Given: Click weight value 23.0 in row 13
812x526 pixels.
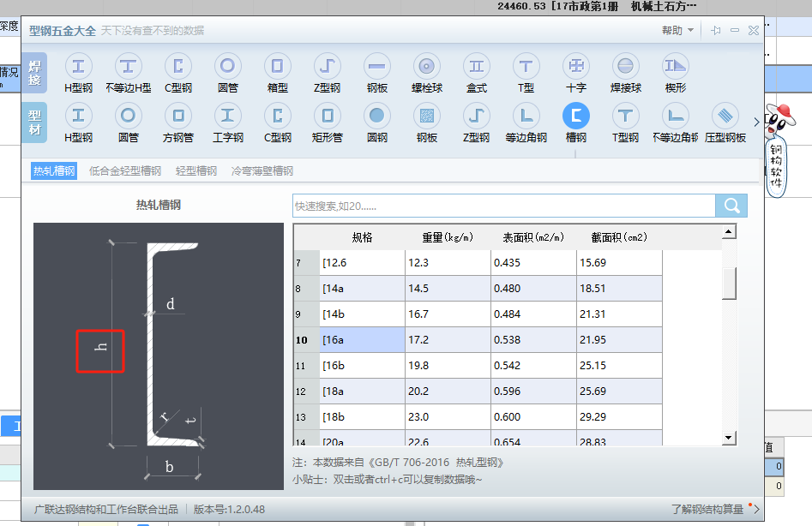Looking at the screenshot, I should click(448, 417).
